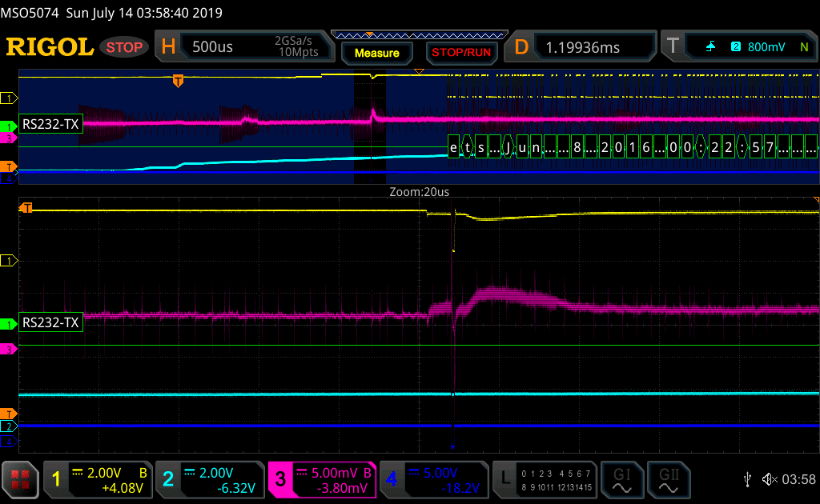Toggle channel 1 with the yellow 2.00V label

pos(96,479)
